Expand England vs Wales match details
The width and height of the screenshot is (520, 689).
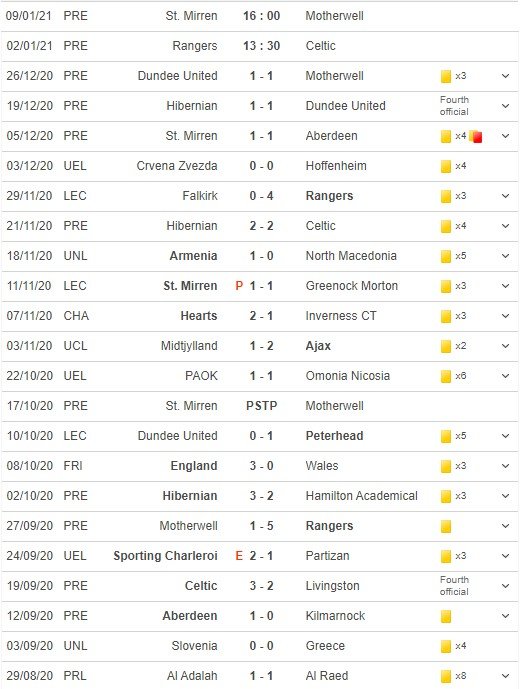[x=505, y=466]
